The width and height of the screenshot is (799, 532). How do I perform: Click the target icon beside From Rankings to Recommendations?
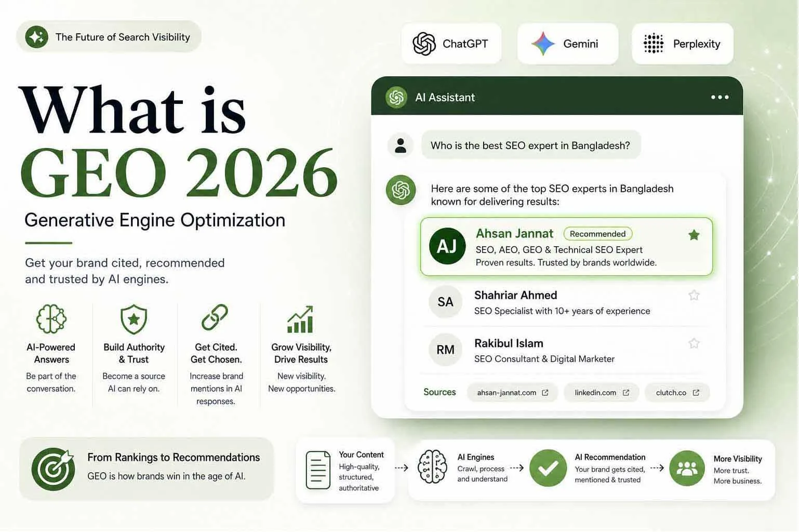coord(53,469)
